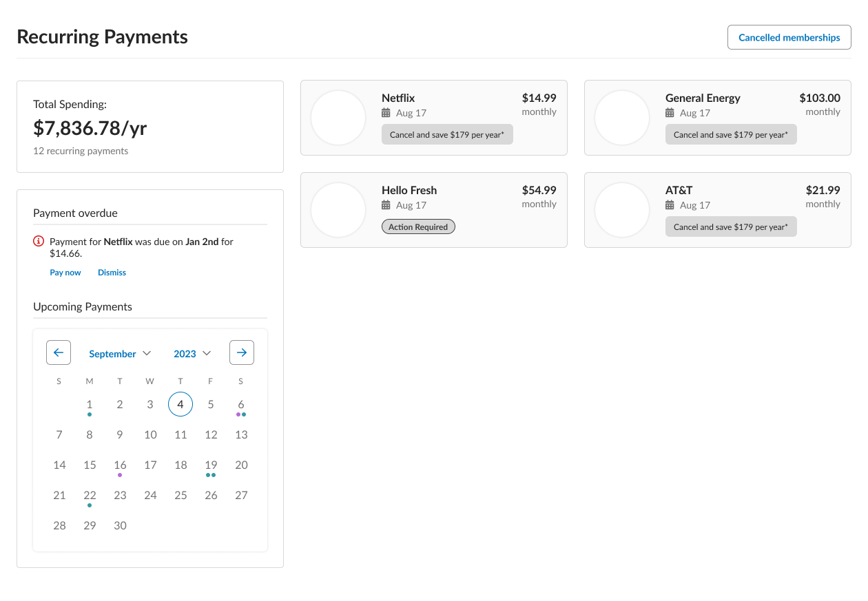Open Cancelled memberships

pyautogui.click(x=789, y=37)
